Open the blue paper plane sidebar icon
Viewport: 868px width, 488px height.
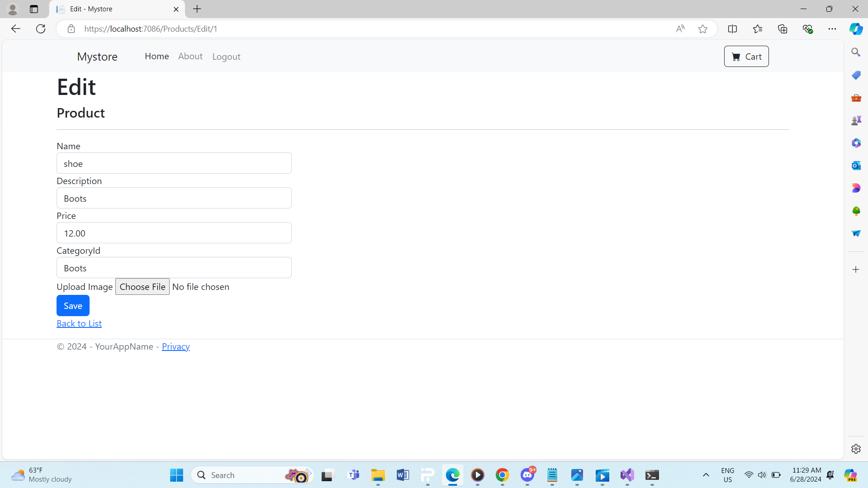point(856,233)
